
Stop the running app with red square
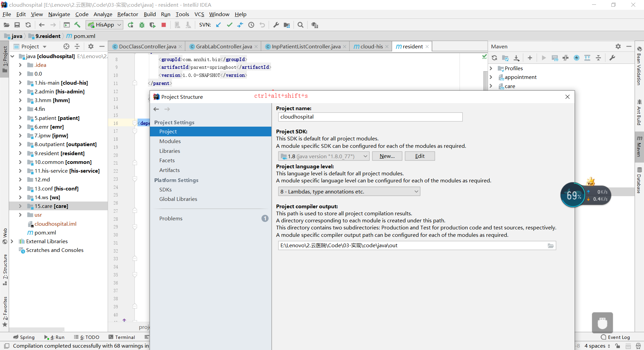(164, 25)
